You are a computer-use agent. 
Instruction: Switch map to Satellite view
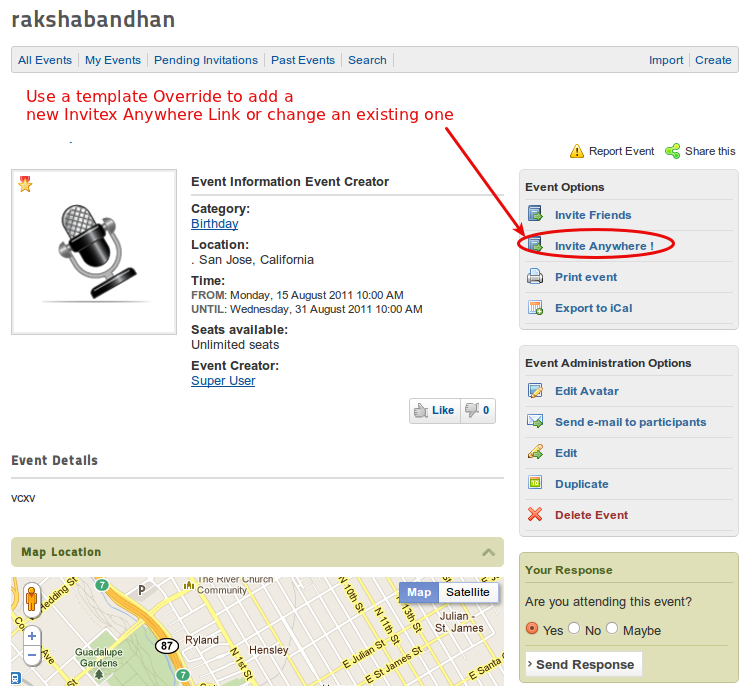click(468, 592)
